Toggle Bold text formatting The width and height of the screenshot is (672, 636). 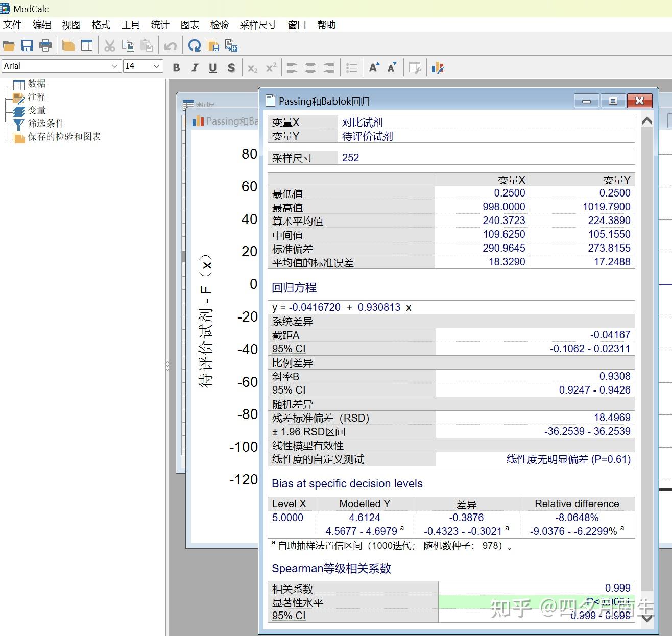(176, 67)
